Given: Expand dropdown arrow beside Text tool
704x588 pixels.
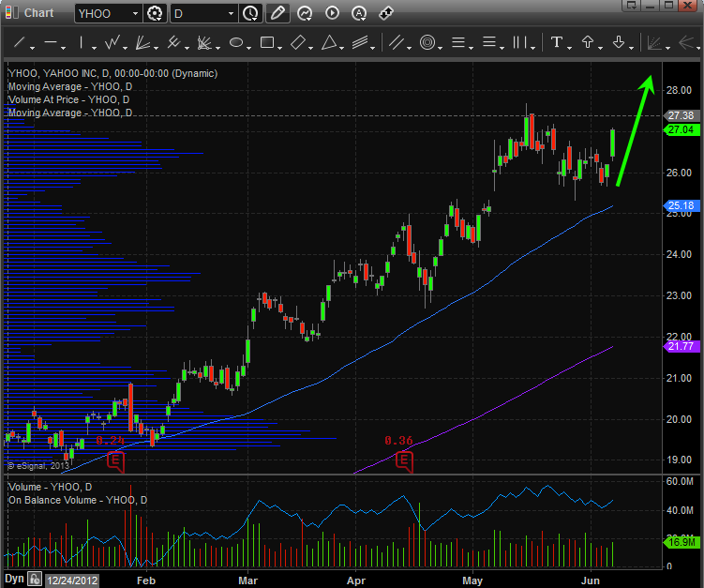Looking at the screenshot, I should (569, 48).
